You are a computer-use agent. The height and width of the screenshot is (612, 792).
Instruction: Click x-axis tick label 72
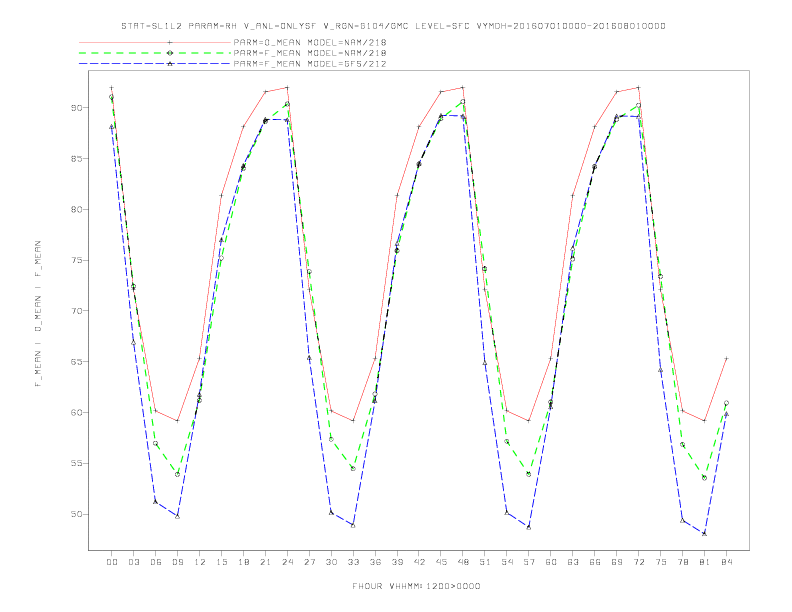pos(638,562)
